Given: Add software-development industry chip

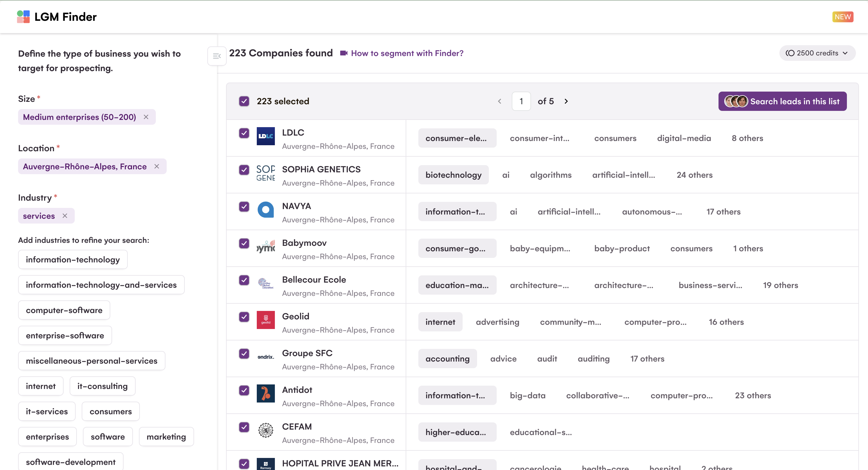Looking at the screenshot, I should [71, 461].
